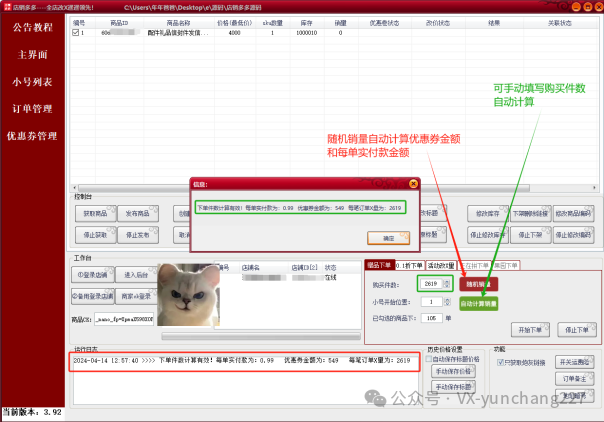Viewport: 604px width, 422px height.
Task: Click the white cat image thumbnail
Action: pyautogui.click(x=188, y=295)
